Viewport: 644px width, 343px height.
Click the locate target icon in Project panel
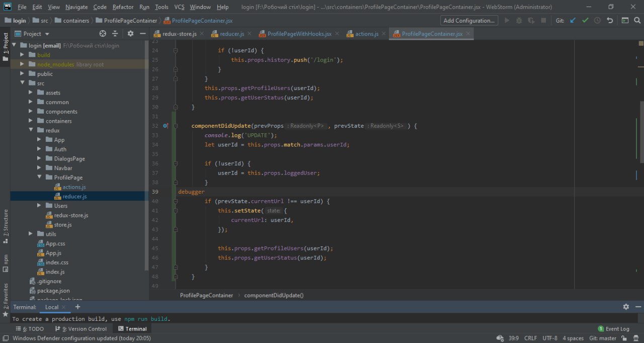(x=103, y=34)
